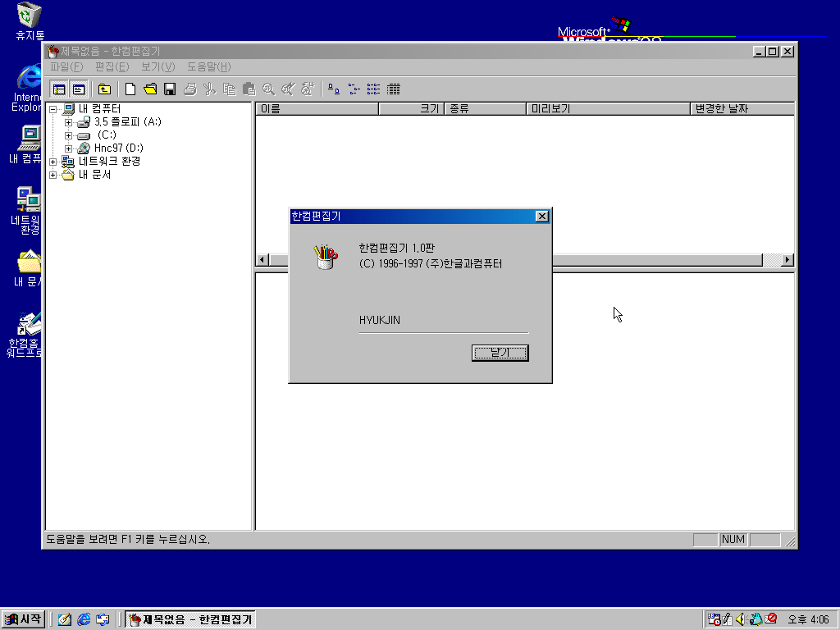The height and width of the screenshot is (630, 840).
Task: Open the 도움말(H) menu
Action: click(209, 67)
